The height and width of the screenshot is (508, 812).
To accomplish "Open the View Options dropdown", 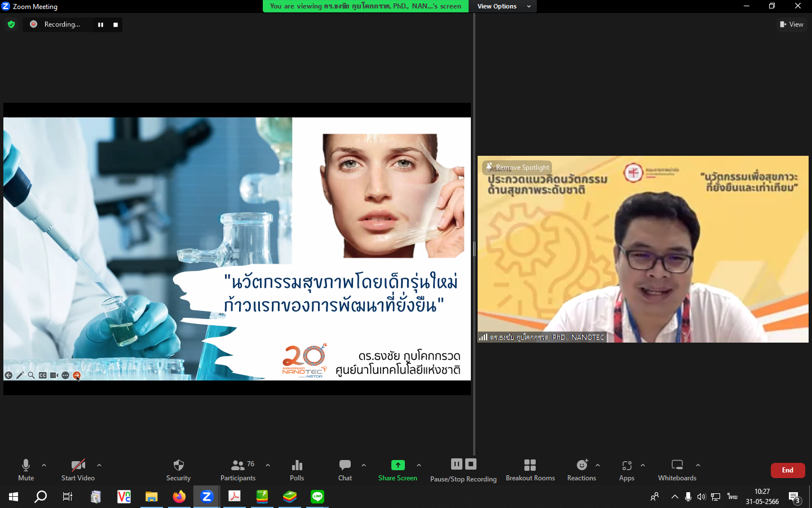I will point(504,6).
